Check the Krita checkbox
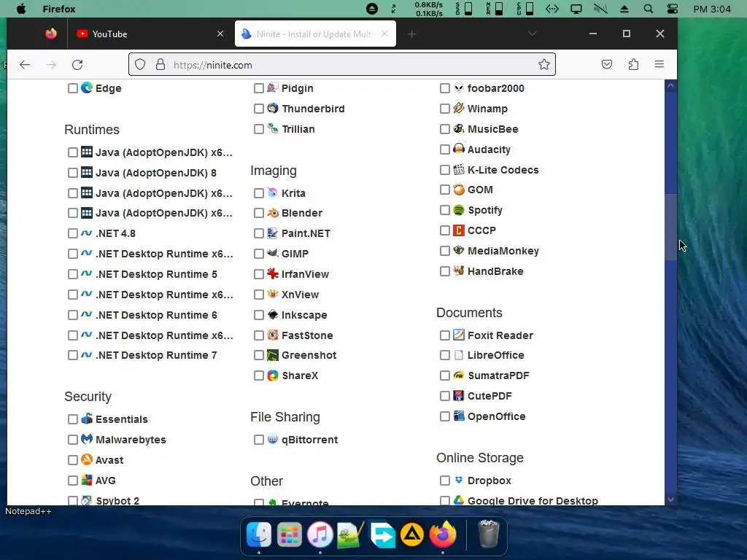747x560 pixels. [259, 192]
